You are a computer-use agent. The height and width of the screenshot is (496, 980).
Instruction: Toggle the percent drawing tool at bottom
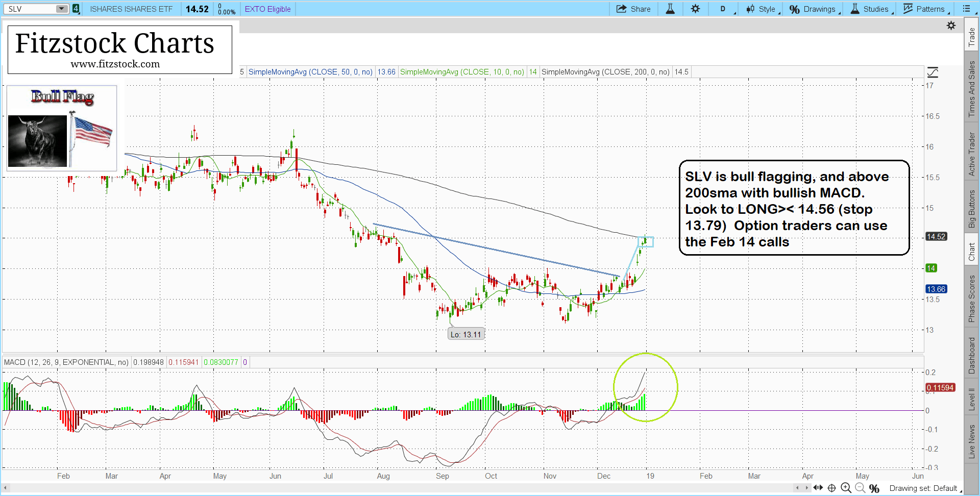(x=874, y=488)
